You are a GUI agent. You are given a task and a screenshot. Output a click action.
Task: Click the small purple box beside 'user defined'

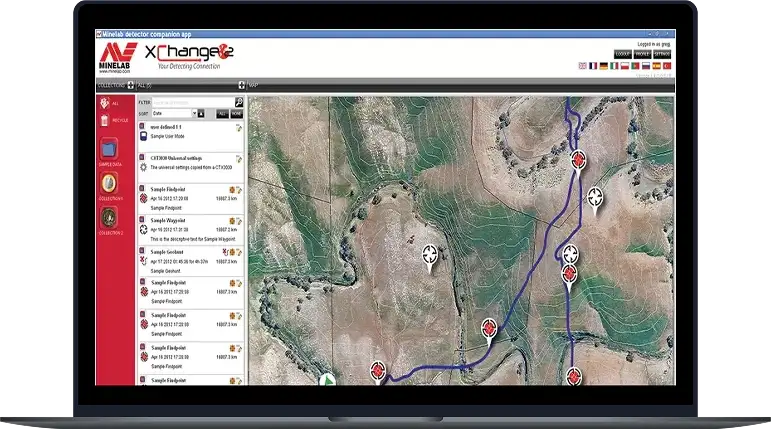tap(142, 126)
